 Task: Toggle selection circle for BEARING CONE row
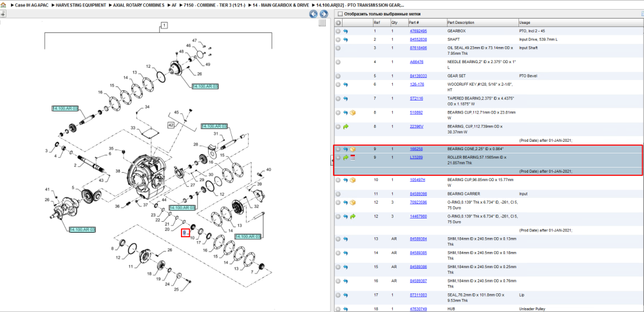(338, 149)
